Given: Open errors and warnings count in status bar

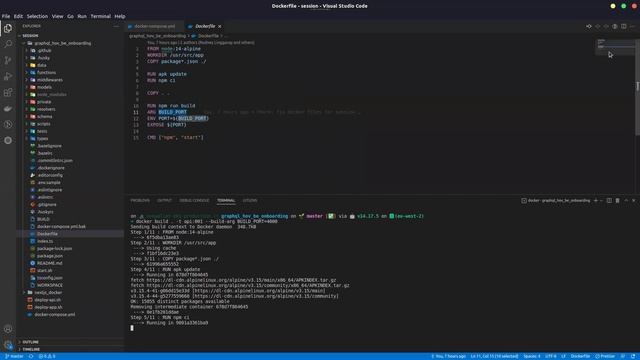Looking at the screenshot, I should point(47,356).
